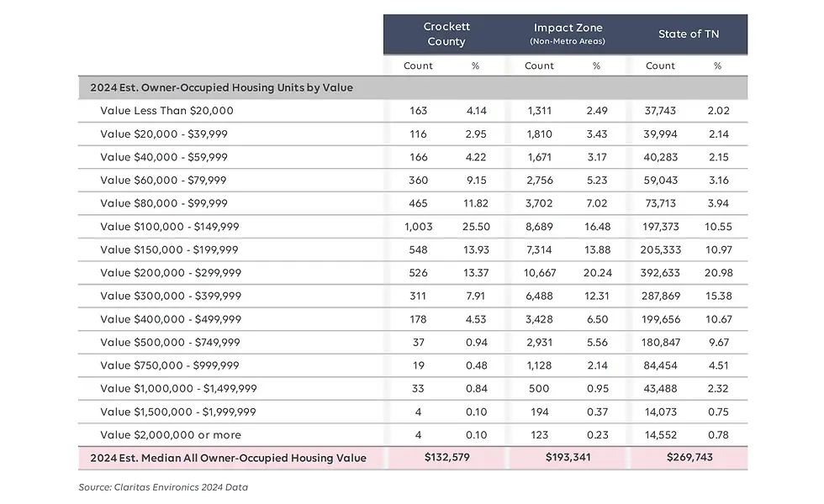Select Crockett percentage 4.14 cell
Image resolution: width=824 pixels, height=504 pixels.
[477, 111]
